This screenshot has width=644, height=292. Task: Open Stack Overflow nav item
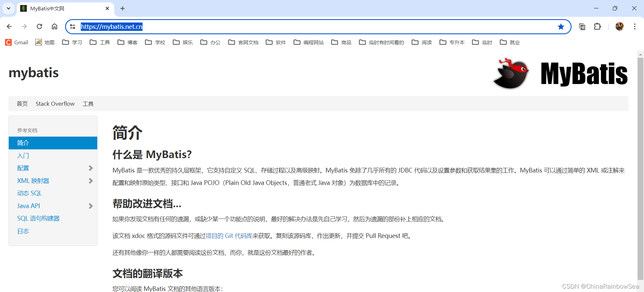pos(55,104)
